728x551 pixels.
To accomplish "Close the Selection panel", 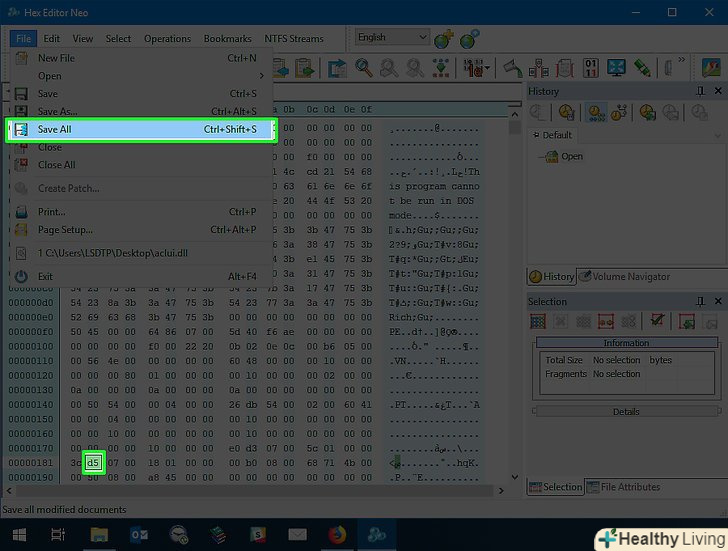I will pyautogui.click(x=718, y=302).
